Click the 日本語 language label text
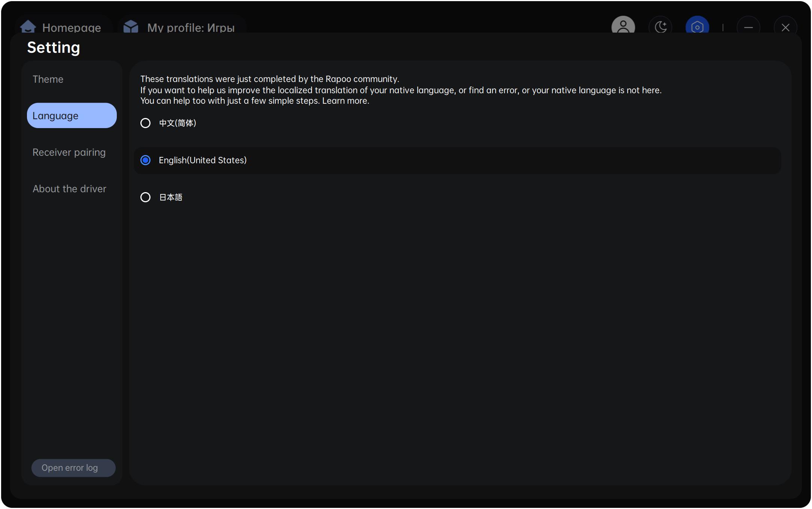 pyautogui.click(x=171, y=197)
